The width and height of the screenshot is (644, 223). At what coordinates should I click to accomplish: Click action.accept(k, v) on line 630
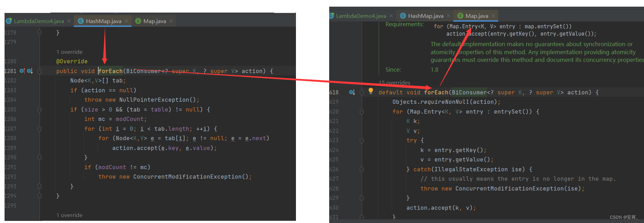tap(439, 208)
